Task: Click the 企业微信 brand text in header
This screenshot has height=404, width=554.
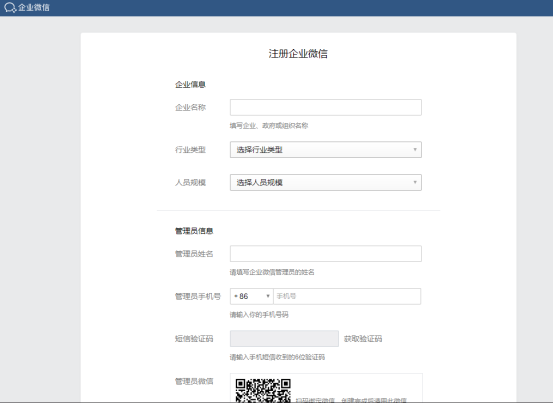Action: 34,7
